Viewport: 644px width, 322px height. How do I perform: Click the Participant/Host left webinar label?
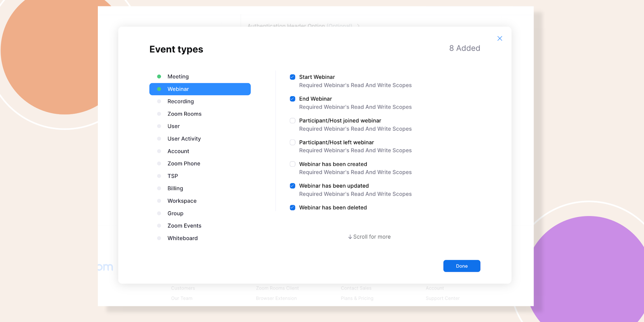coord(336,142)
